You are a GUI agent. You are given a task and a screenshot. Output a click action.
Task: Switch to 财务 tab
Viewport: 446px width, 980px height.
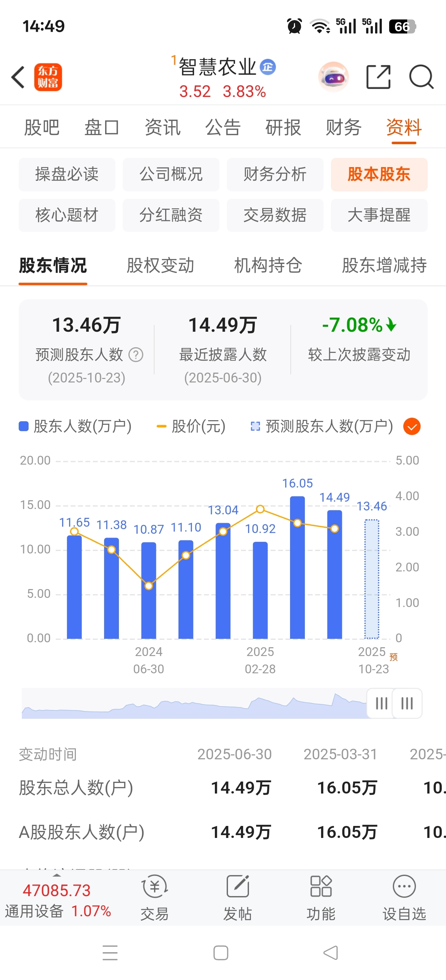[x=344, y=127]
